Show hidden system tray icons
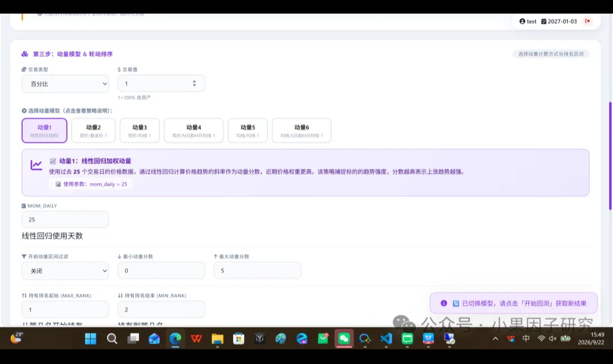This screenshot has height=364, width=613. tap(496, 338)
